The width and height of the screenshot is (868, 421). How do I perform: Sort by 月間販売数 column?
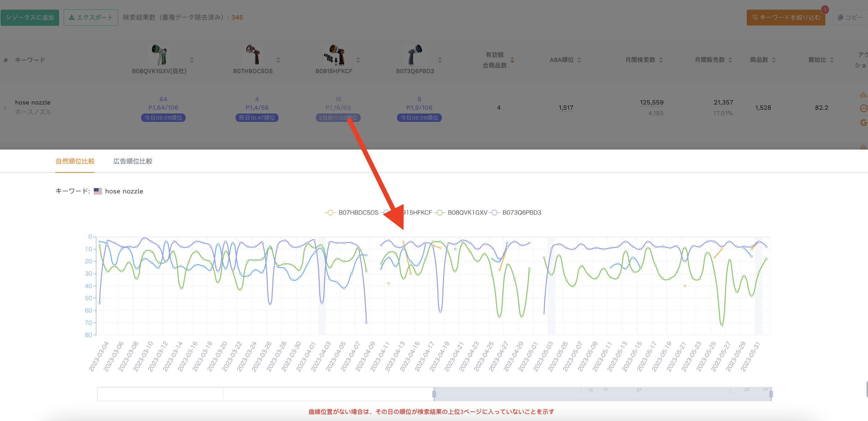click(730, 60)
